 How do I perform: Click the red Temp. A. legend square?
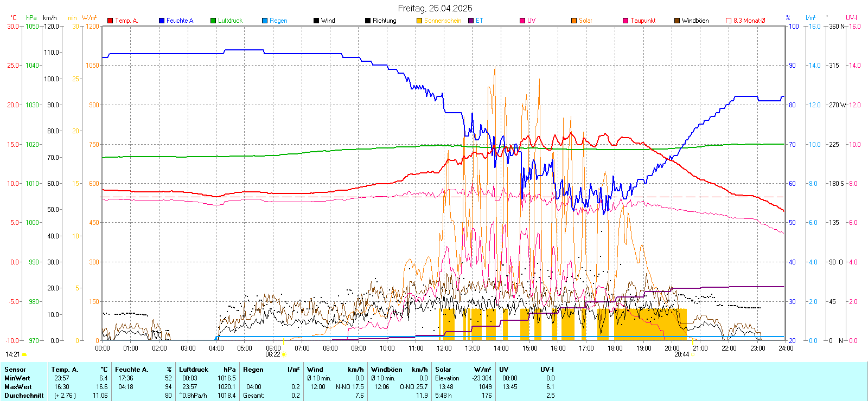point(110,21)
